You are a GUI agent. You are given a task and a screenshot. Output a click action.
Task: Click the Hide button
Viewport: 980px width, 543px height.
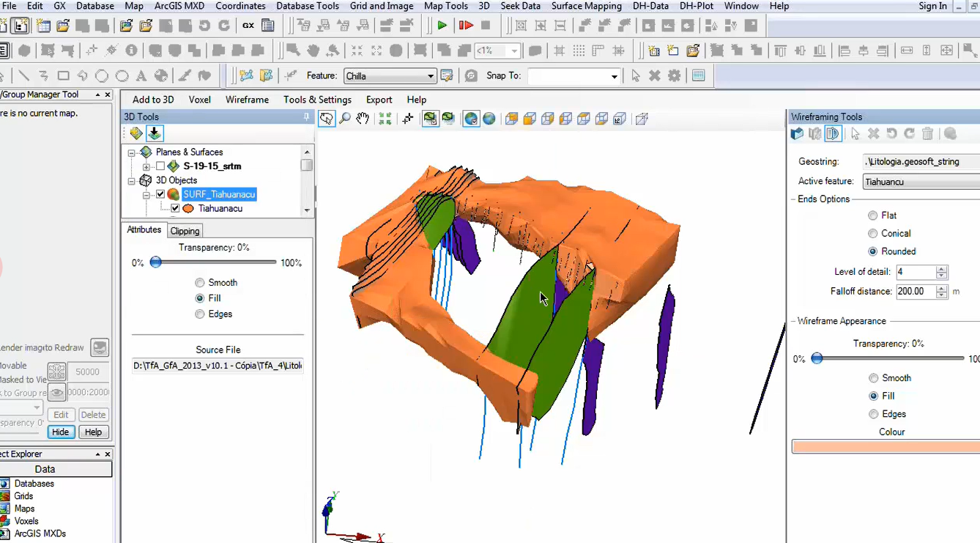click(60, 432)
